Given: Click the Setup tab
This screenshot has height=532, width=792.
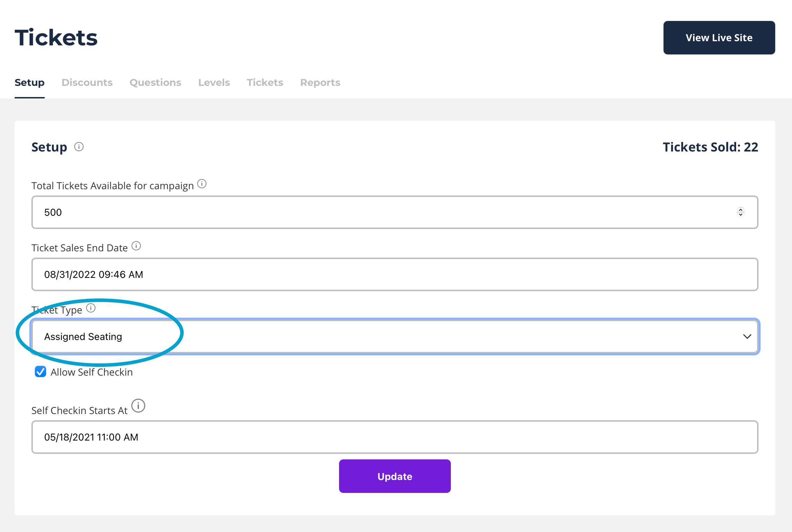Looking at the screenshot, I should tap(30, 83).
